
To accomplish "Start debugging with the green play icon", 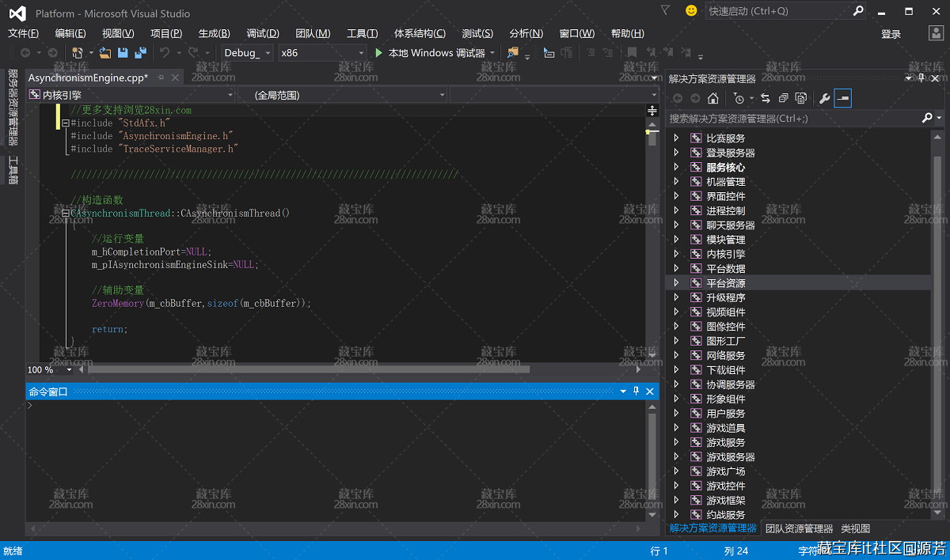I will pyautogui.click(x=378, y=53).
